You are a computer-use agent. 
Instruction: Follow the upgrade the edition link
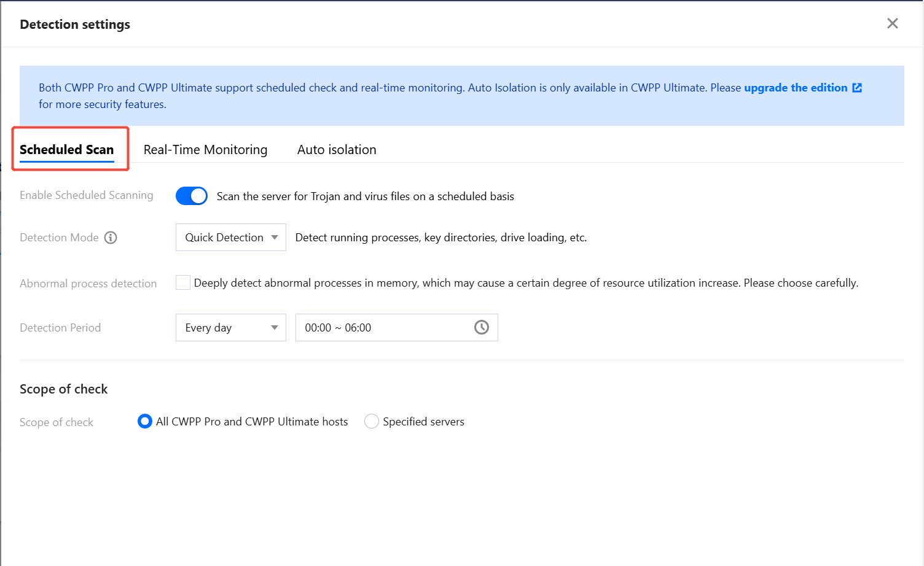pyautogui.click(x=795, y=88)
